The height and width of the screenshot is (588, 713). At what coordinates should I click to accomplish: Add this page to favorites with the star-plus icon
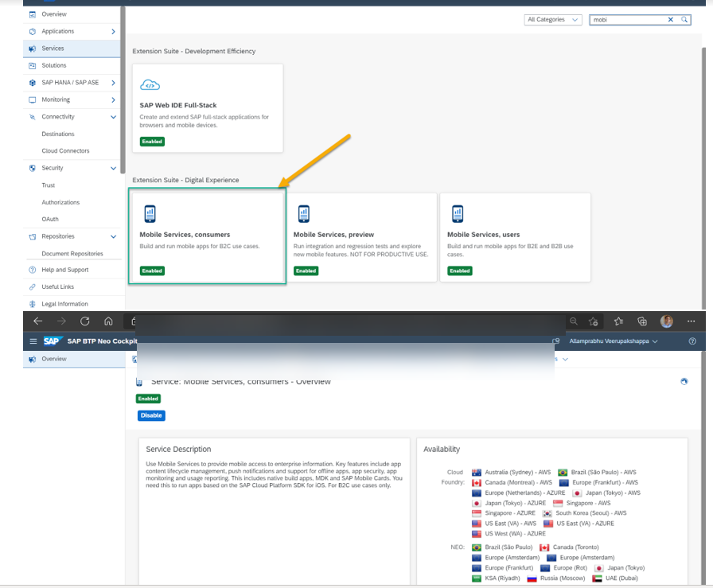(594, 321)
